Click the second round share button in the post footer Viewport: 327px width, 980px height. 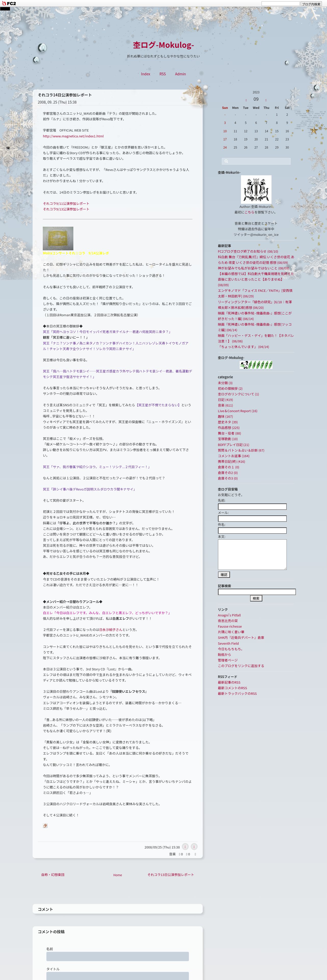click(x=194, y=846)
